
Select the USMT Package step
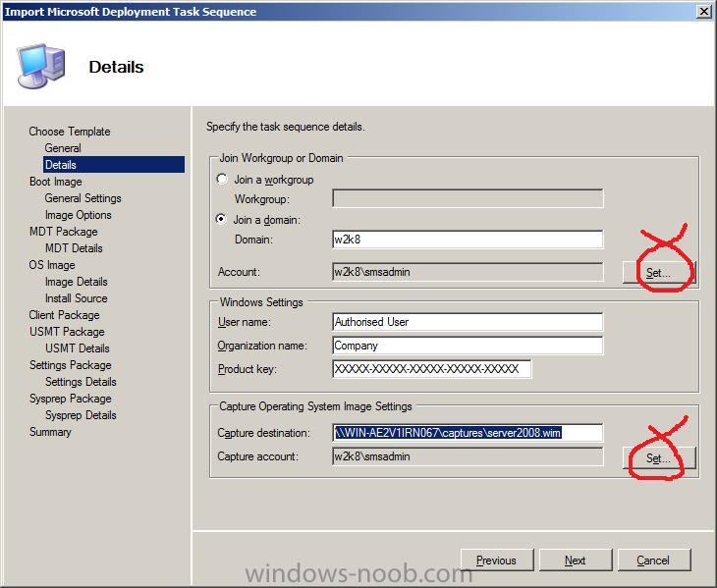click(x=67, y=332)
